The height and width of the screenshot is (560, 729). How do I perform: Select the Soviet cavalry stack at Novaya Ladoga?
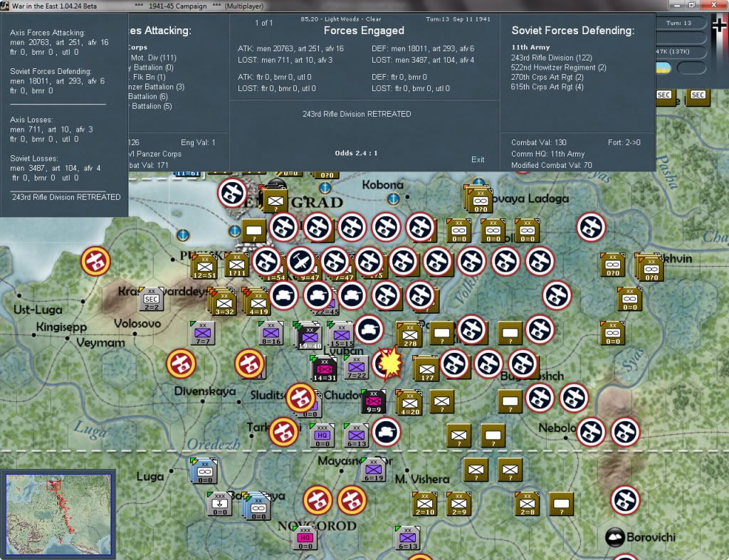point(478,199)
